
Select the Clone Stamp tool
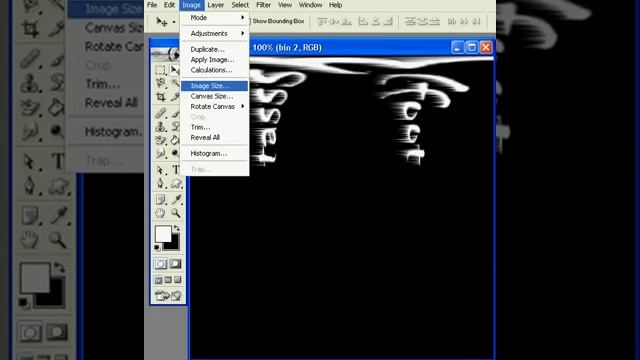pyautogui.click(x=160, y=127)
